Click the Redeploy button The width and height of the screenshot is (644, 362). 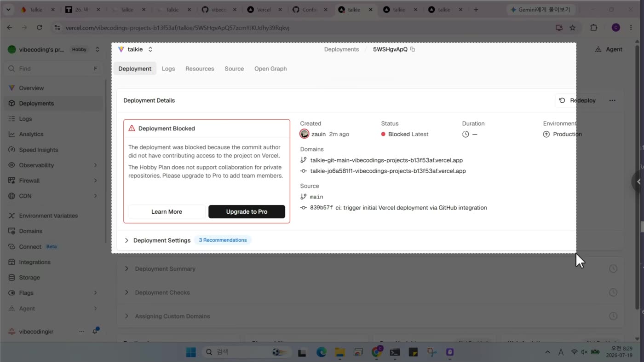[578, 100]
